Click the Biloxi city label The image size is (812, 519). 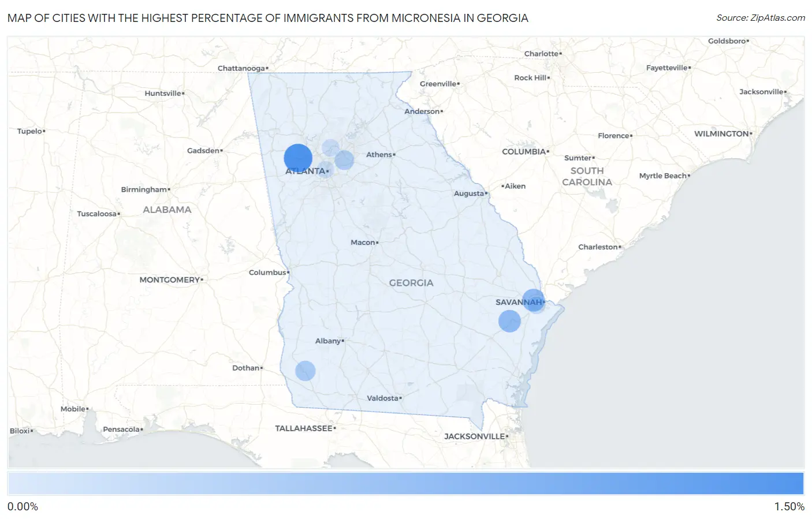pyautogui.click(x=20, y=431)
